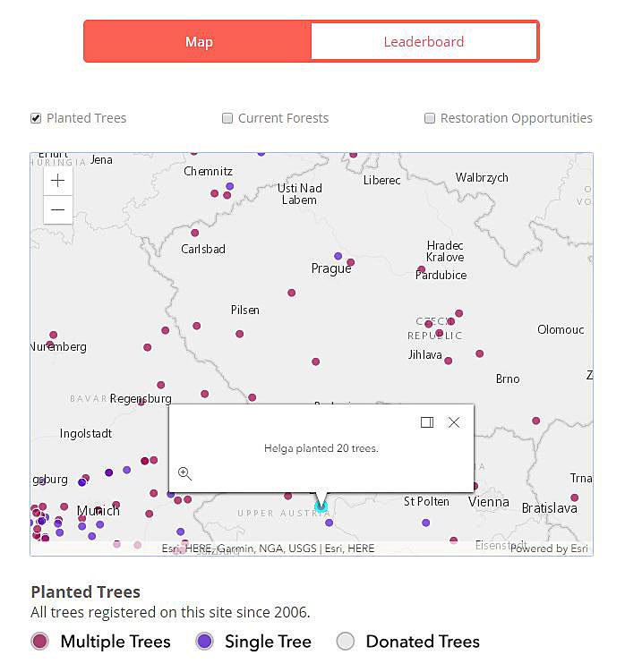Zoom out the map with minus button

pyautogui.click(x=58, y=209)
